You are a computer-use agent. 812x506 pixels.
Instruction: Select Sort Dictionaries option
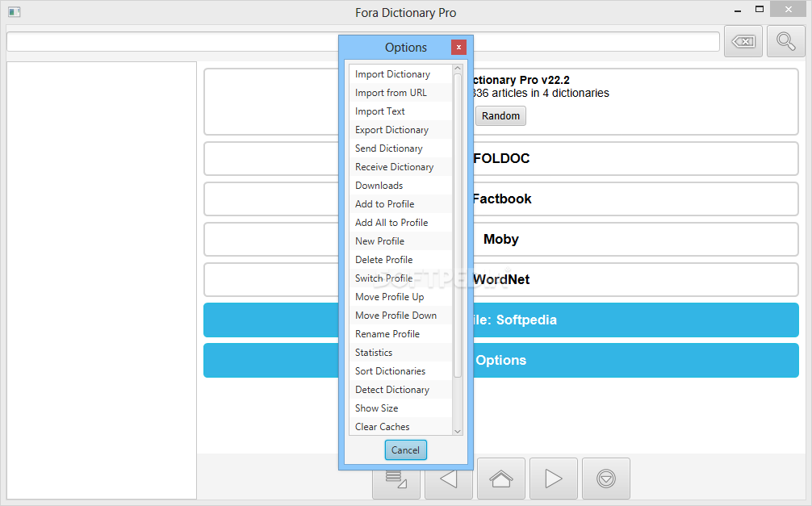pyautogui.click(x=400, y=371)
